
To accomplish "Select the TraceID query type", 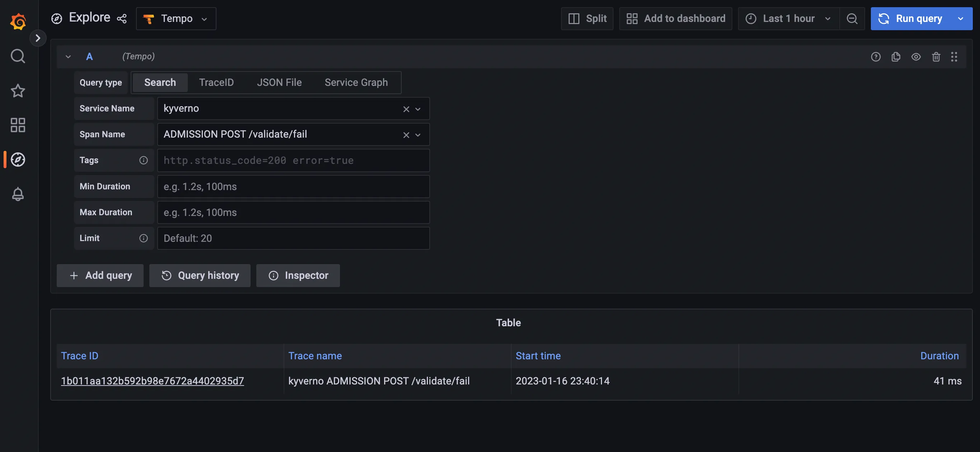I will tap(216, 82).
